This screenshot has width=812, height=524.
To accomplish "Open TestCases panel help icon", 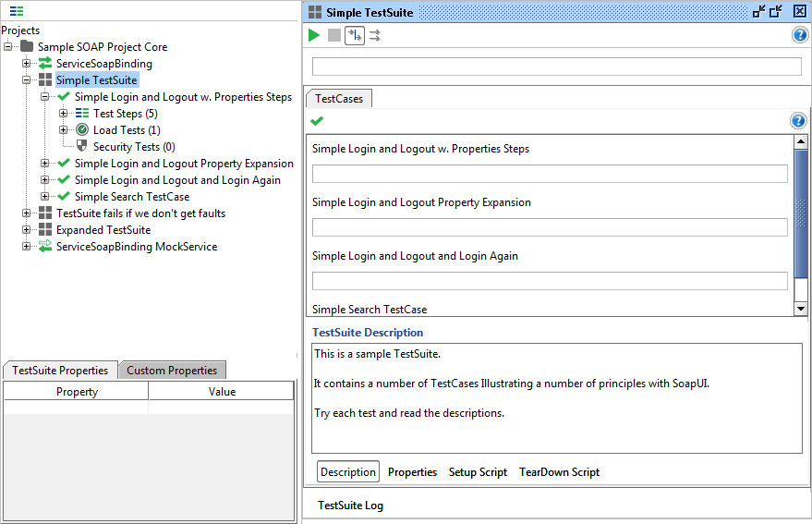I will click(x=798, y=121).
